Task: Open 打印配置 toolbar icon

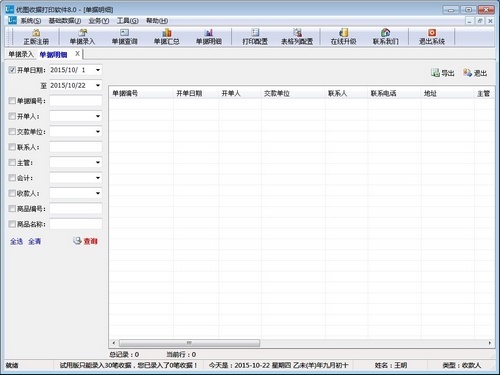Action: coord(255,37)
